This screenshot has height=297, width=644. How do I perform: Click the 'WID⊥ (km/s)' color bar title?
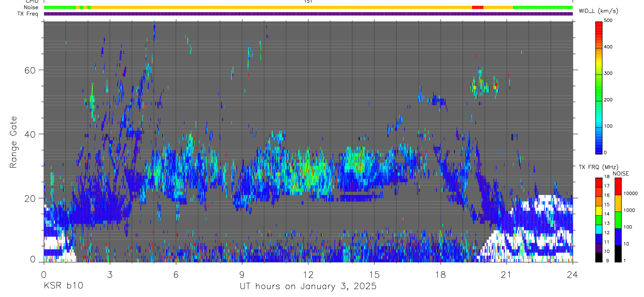pos(598,10)
